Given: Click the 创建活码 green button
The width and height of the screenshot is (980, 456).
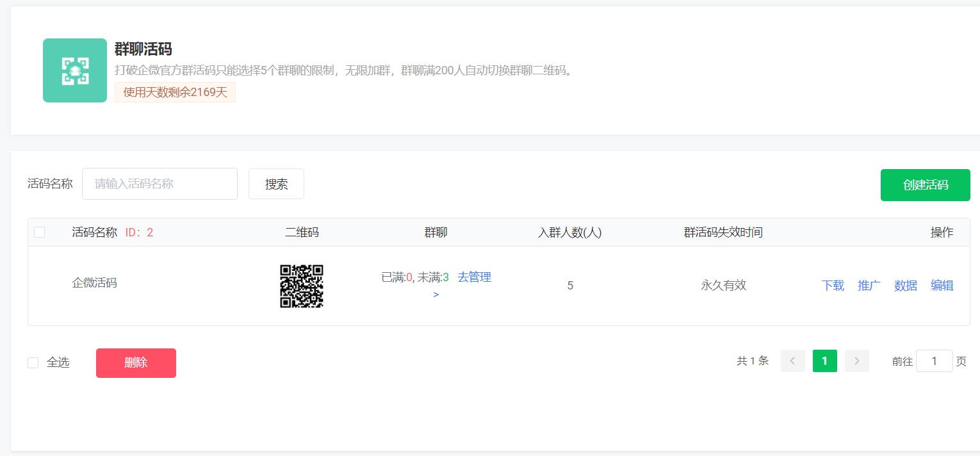Looking at the screenshot, I should point(925,185).
